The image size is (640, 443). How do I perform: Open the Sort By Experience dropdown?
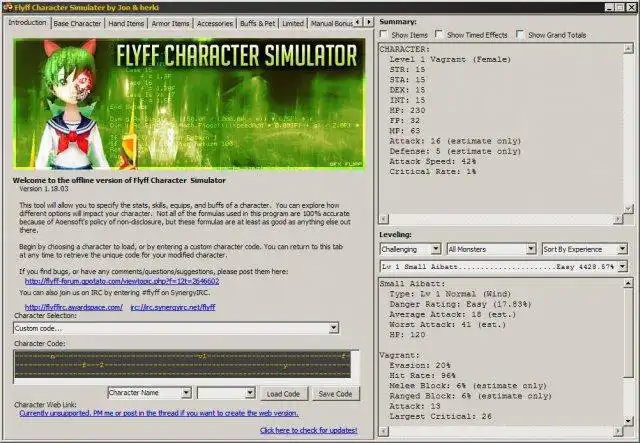[584, 249]
